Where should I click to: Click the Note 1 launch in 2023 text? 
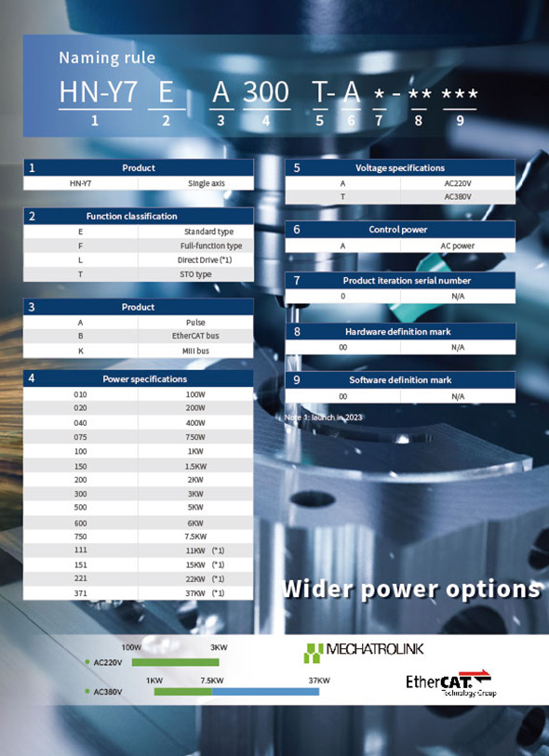323,417
